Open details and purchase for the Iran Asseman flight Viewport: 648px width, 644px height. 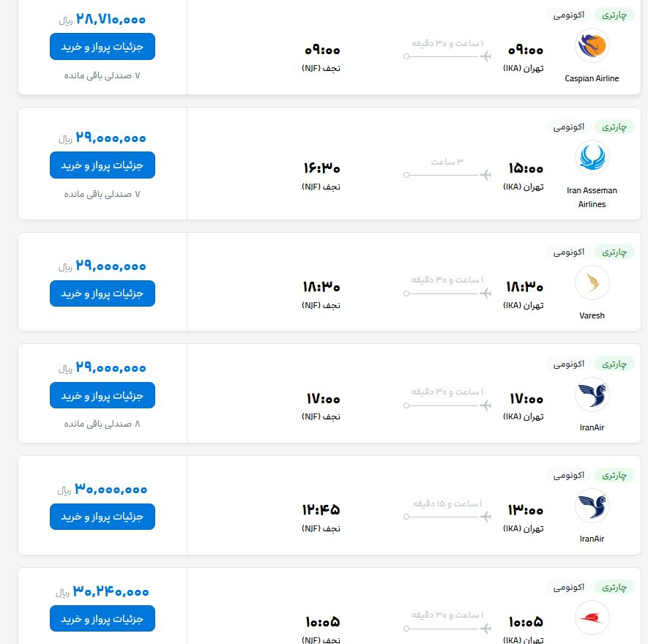(x=103, y=165)
